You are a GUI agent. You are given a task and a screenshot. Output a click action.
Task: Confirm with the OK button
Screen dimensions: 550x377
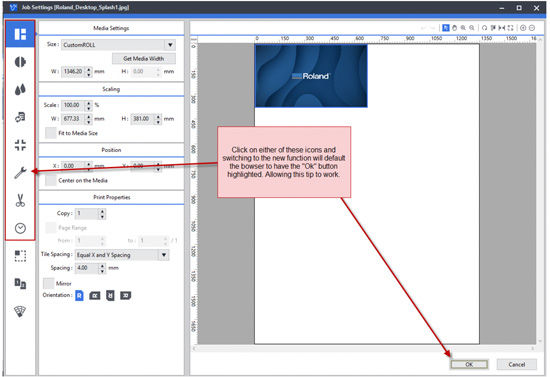[x=469, y=364]
